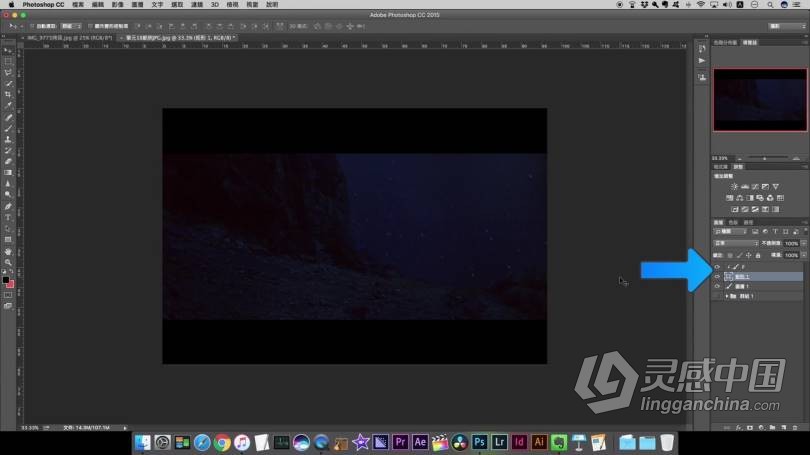
Task: Hide the selected highlighted layer's eye icon
Action: click(717, 277)
